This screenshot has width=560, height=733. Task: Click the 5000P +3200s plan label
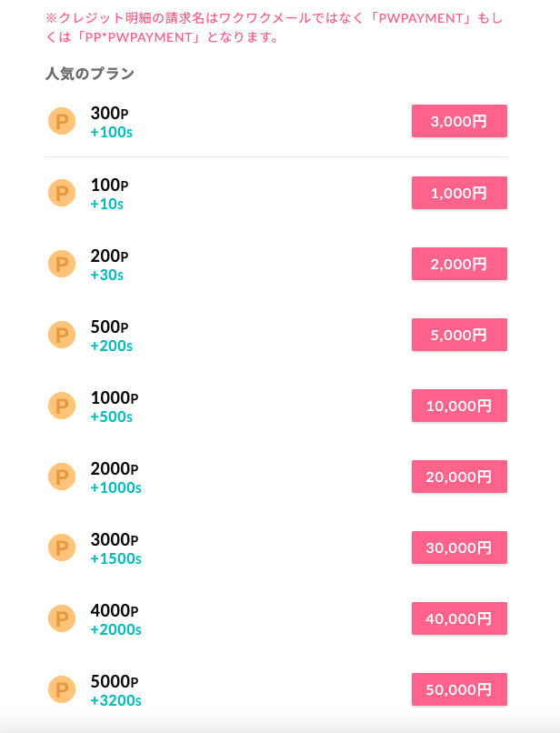click(115, 690)
